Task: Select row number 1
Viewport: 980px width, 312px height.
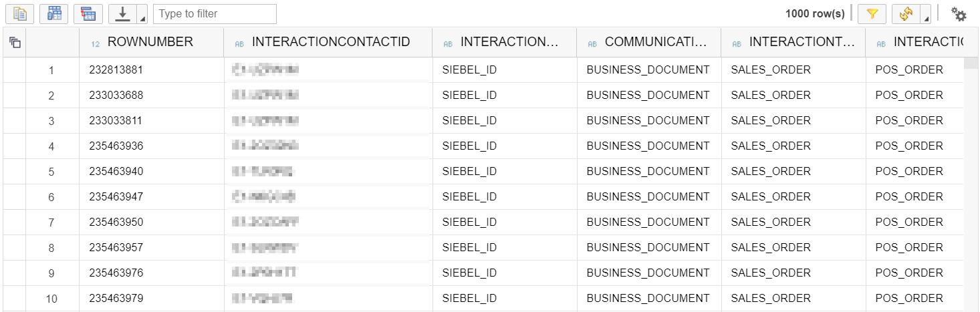Action: [x=51, y=70]
